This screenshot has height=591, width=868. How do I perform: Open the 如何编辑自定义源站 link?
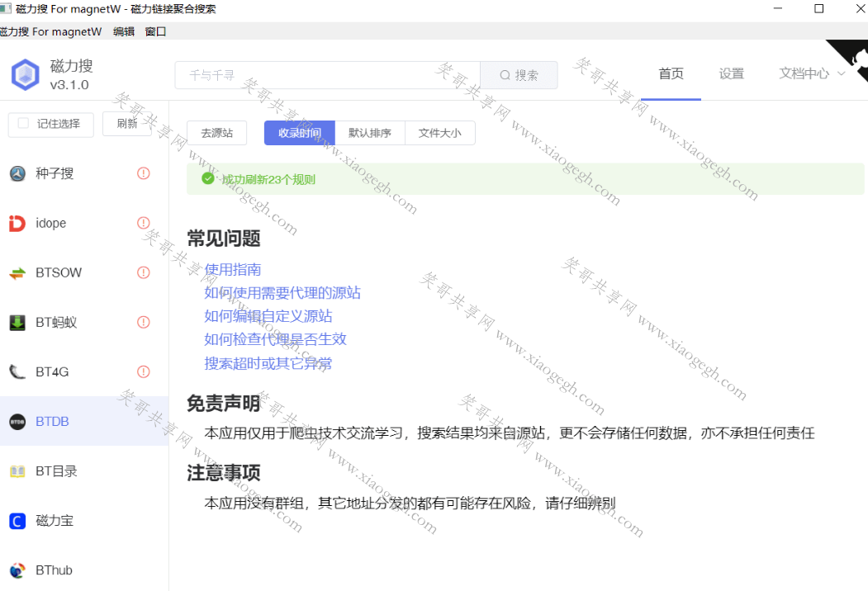pyautogui.click(x=268, y=316)
